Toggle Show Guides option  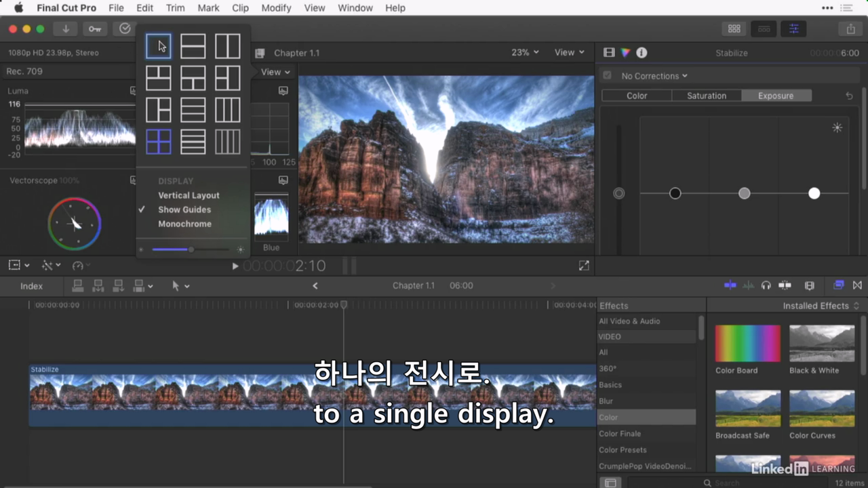(x=184, y=209)
